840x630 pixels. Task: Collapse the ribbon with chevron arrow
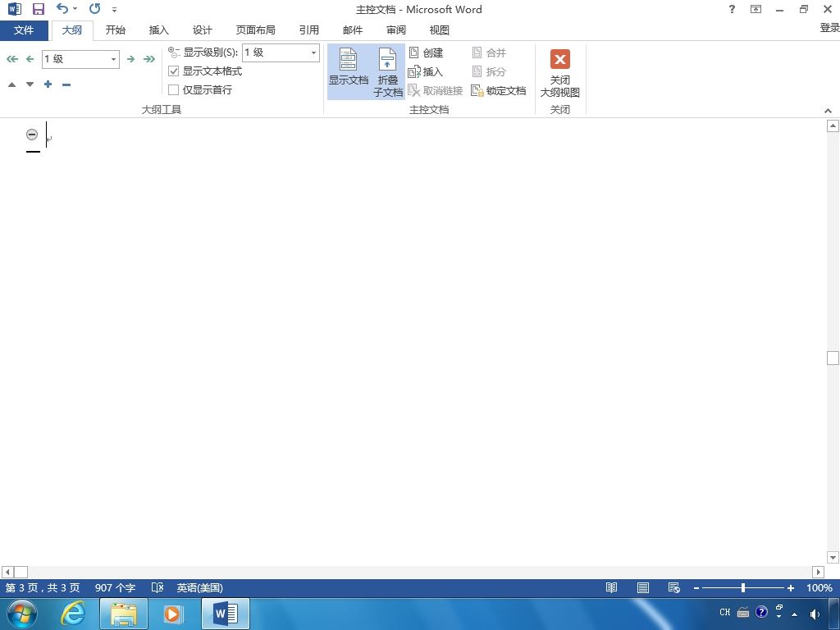(x=829, y=111)
